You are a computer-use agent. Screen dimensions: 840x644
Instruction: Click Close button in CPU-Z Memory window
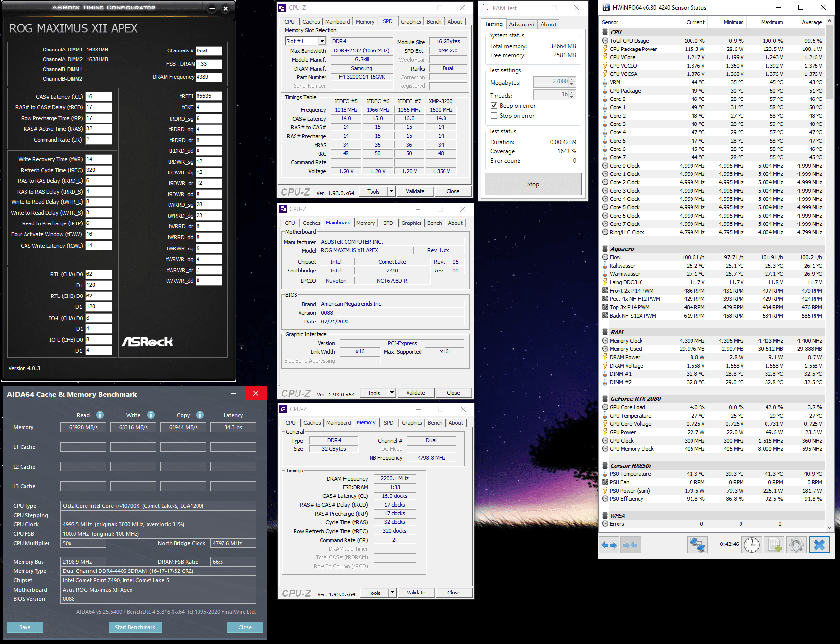(454, 593)
